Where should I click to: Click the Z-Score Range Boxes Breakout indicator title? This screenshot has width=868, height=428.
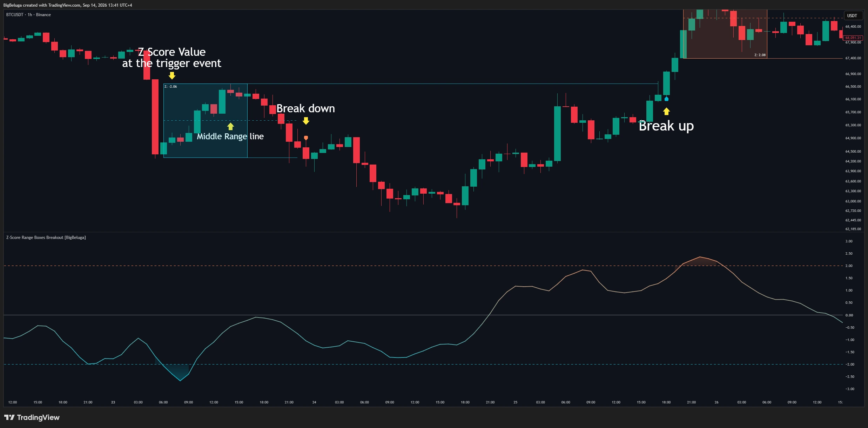pyautogui.click(x=46, y=238)
